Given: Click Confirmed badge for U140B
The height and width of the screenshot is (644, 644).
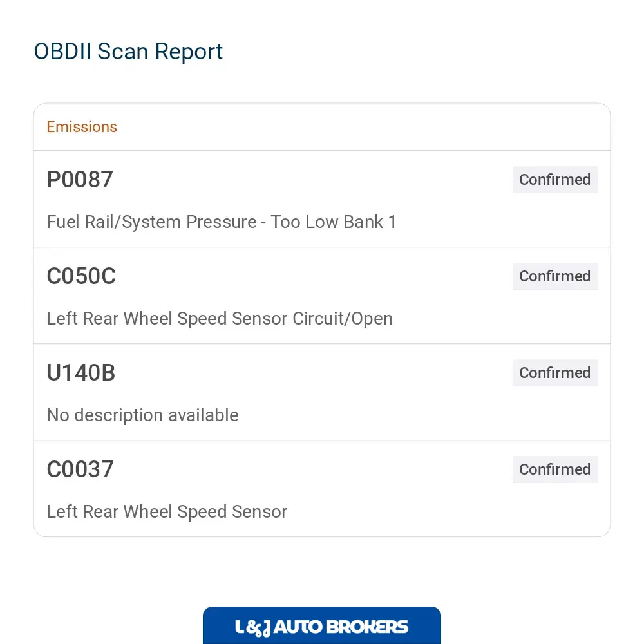Looking at the screenshot, I should tap(554, 372).
